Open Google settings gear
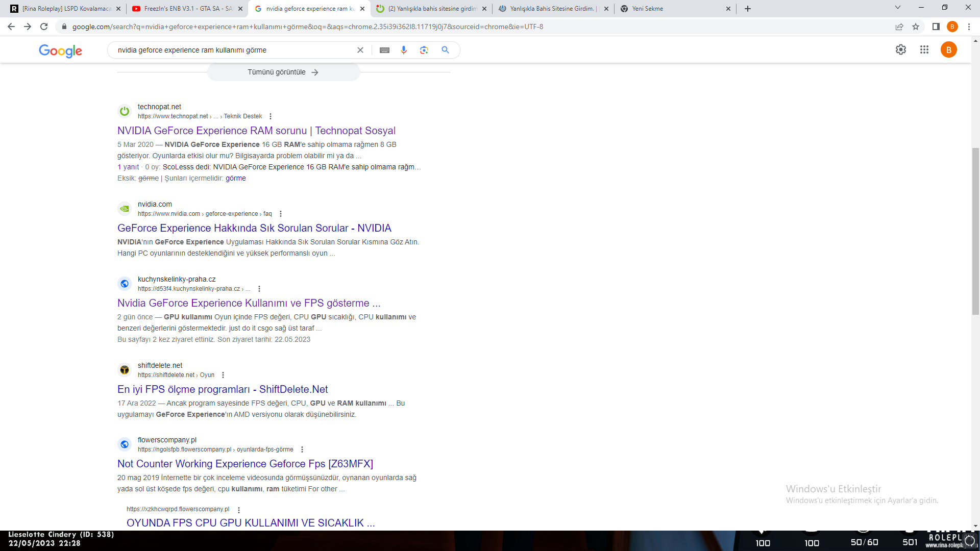This screenshot has height=551, width=980. (901, 49)
